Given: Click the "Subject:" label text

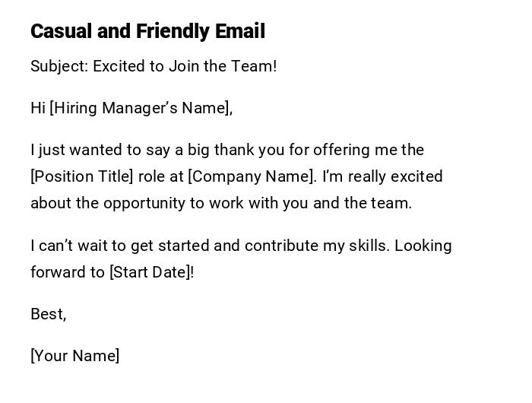Looking at the screenshot, I should point(59,66).
